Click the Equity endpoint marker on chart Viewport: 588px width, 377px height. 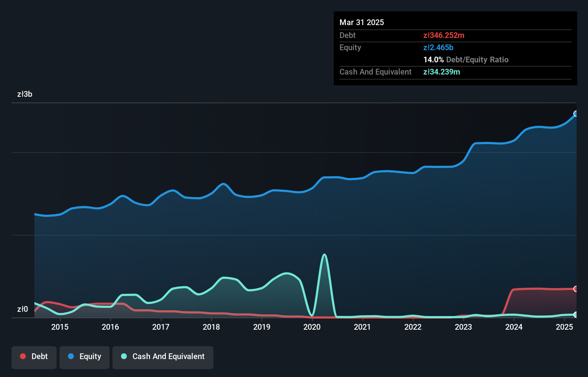point(576,114)
